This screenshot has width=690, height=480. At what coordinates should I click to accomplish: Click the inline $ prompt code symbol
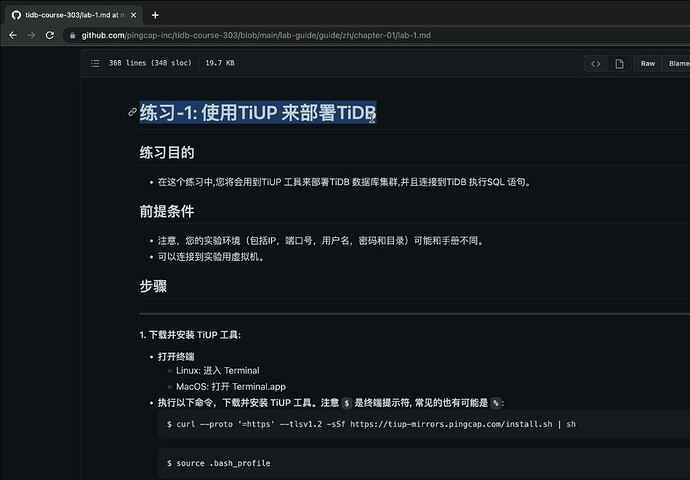click(x=347, y=403)
